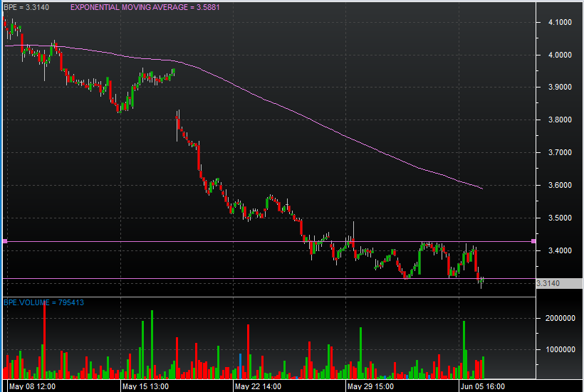
Task: Click the 3.6000 price axis label
Action: (560, 185)
